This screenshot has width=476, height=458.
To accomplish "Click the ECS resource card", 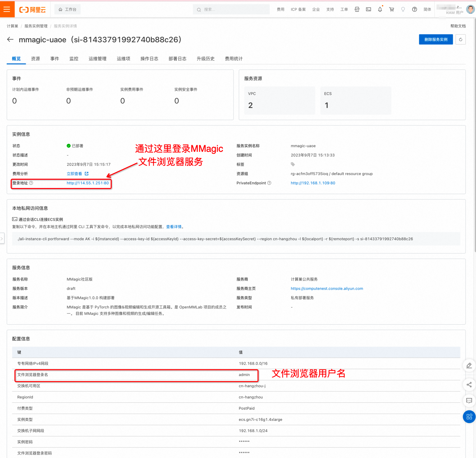I will coord(356,100).
